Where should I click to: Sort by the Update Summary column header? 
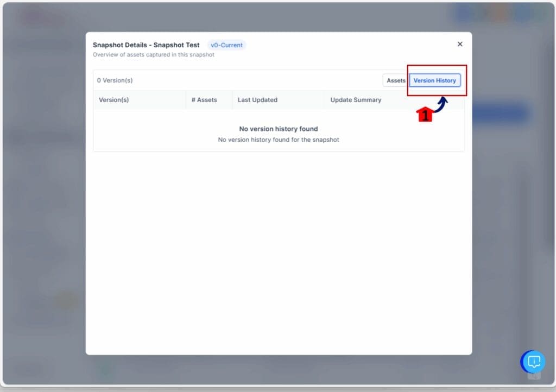tap(356, 100)
